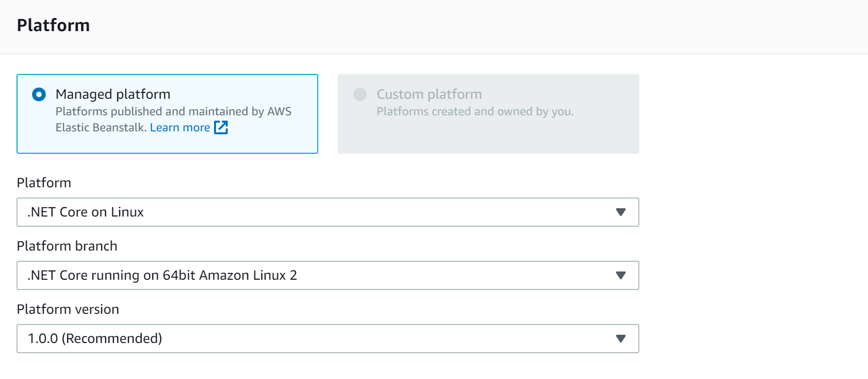Open the Learn more link
The height and width of the screenshot is (379, 868).
point(180,127)
